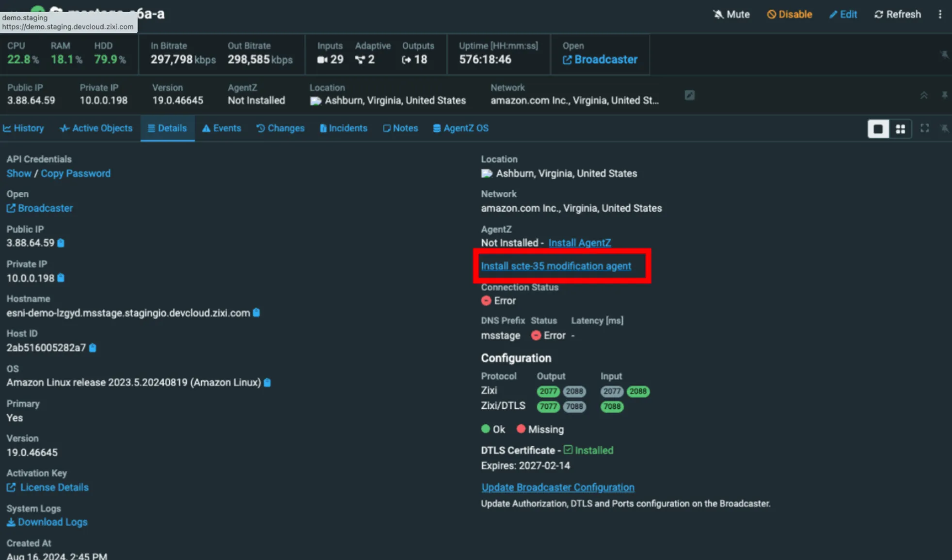Edit location pencil icon next to Network
Image resolution: width=952 pixels, height=560 pixels.
689,95
